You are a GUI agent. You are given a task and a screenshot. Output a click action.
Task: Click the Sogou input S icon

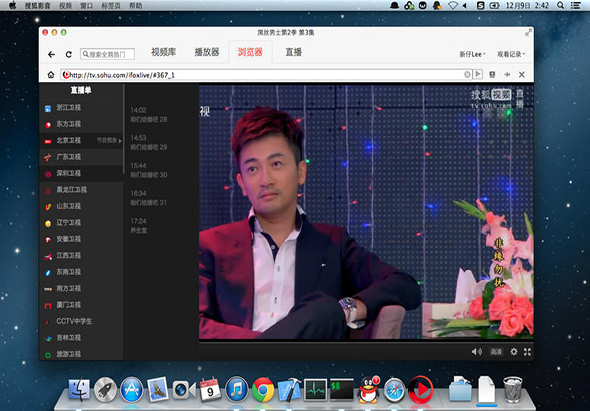[x=481, y=5]
